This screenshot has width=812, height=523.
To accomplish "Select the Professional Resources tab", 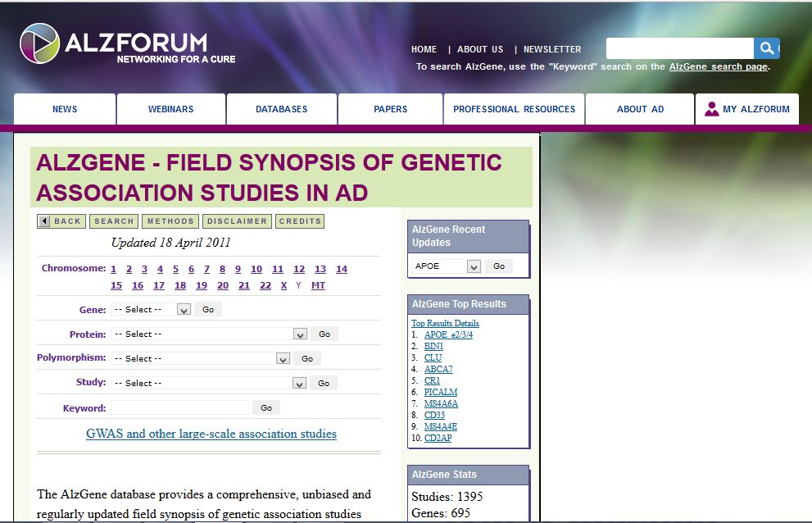I will 514,109.
